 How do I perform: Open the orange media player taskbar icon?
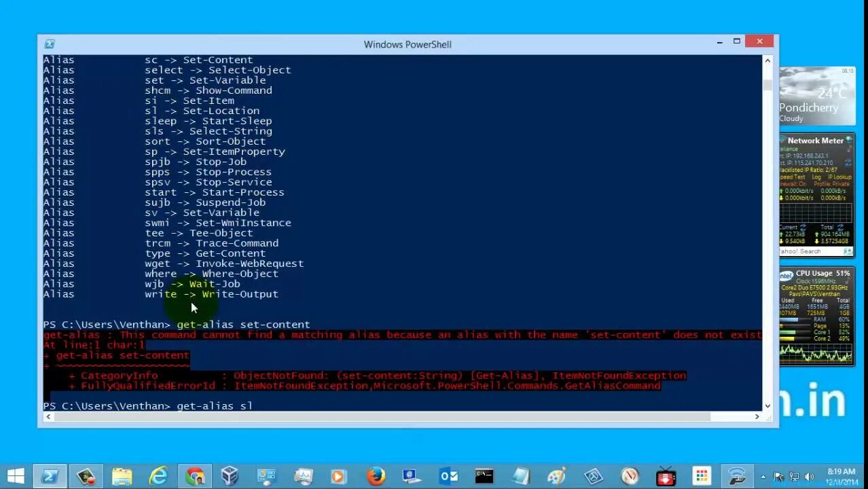click(x=339, y=476)
